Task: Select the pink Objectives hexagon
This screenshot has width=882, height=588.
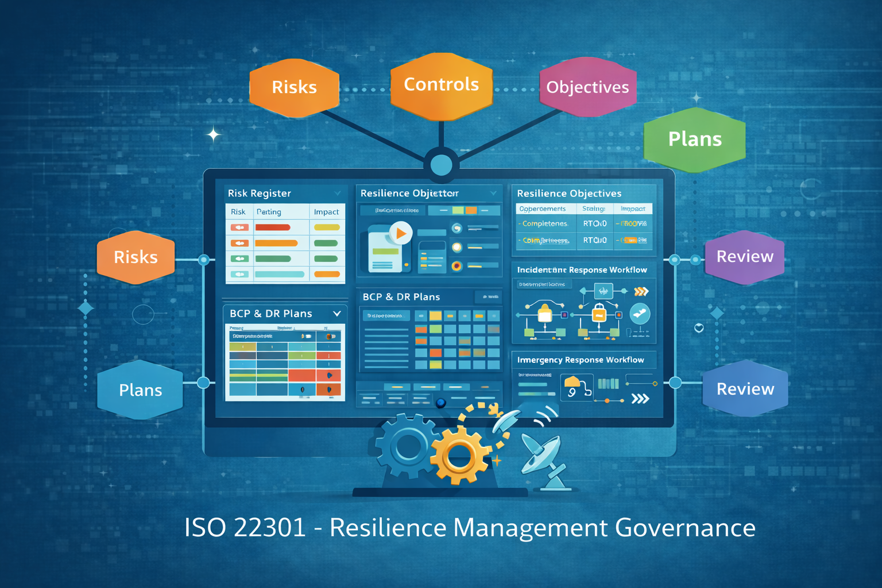Action: click(587, 87)
